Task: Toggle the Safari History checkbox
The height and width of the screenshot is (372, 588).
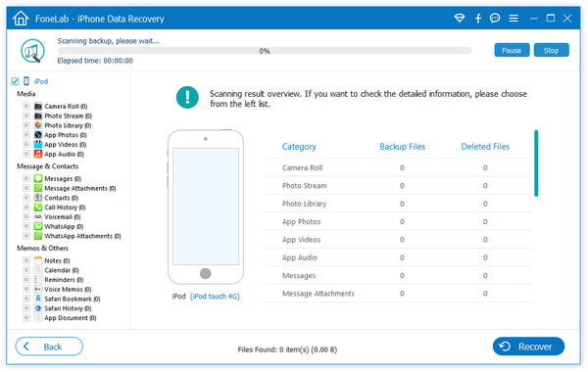Action: (26, 308)
